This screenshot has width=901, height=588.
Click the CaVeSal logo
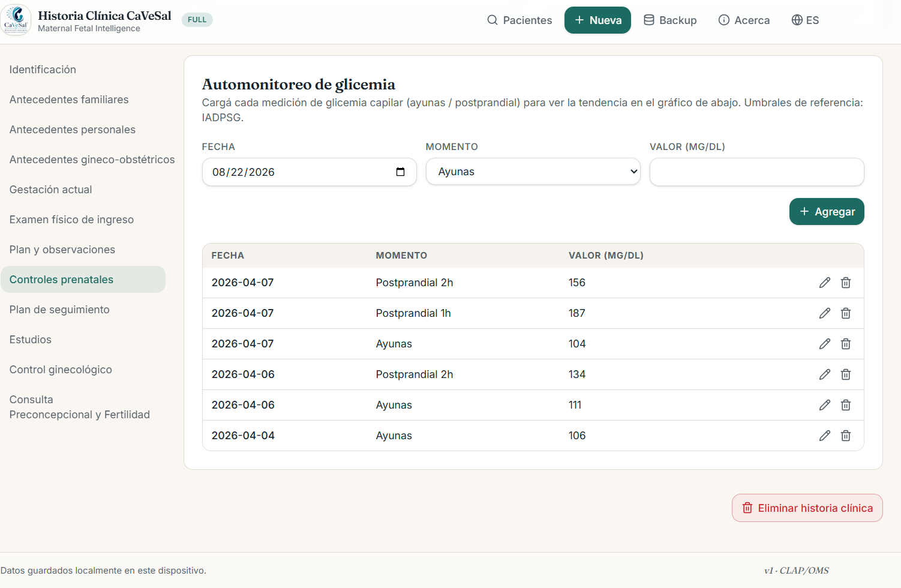[16, 20]
